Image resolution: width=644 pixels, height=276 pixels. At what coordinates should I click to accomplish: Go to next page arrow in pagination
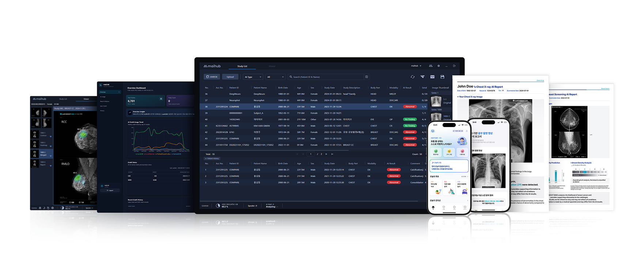tap(326, 154)
